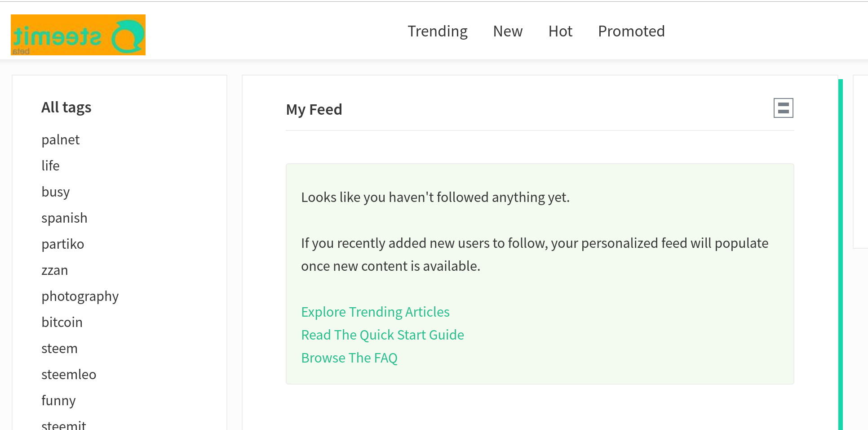Select the life tag

click(50, 166)
